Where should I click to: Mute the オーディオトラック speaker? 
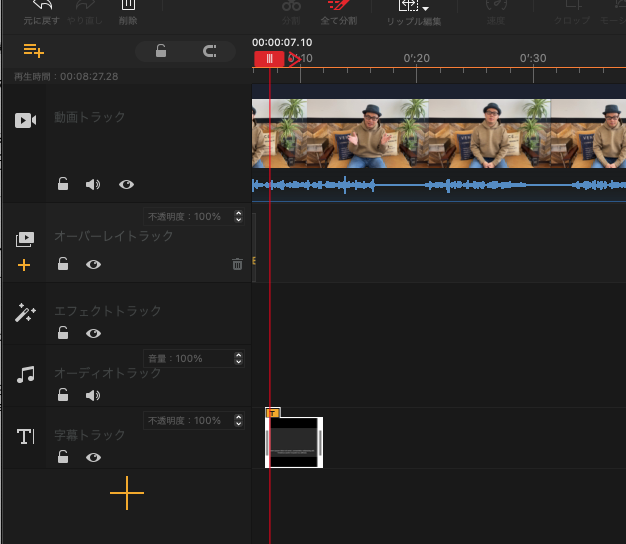tap(93, 395)
